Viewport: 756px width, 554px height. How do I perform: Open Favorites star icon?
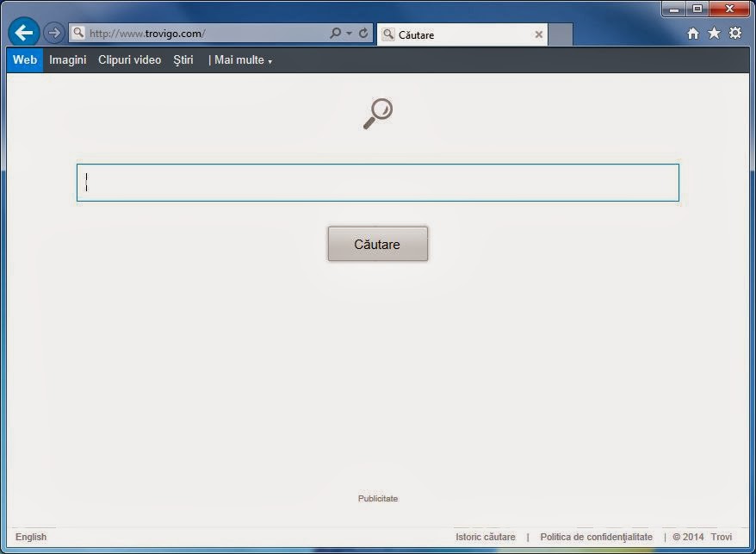tap(714, 33)
